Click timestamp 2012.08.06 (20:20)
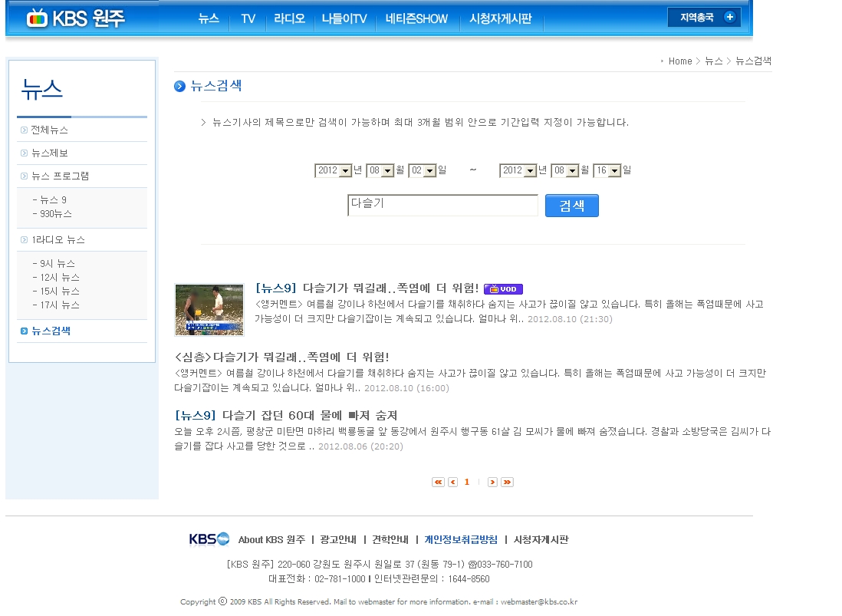The height and width of the screenshot is (616, 842). point(360,446)
